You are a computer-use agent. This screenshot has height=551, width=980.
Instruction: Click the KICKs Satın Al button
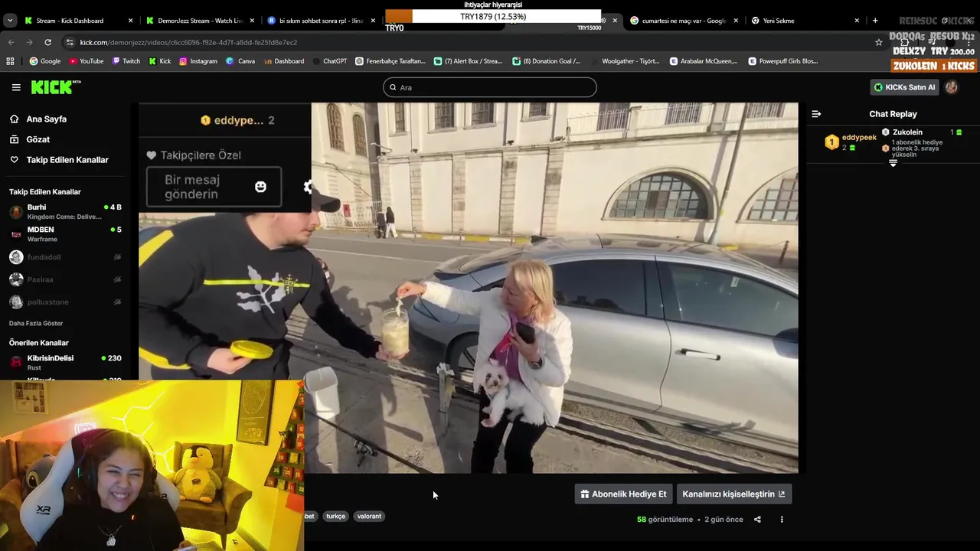pos(905,87)
